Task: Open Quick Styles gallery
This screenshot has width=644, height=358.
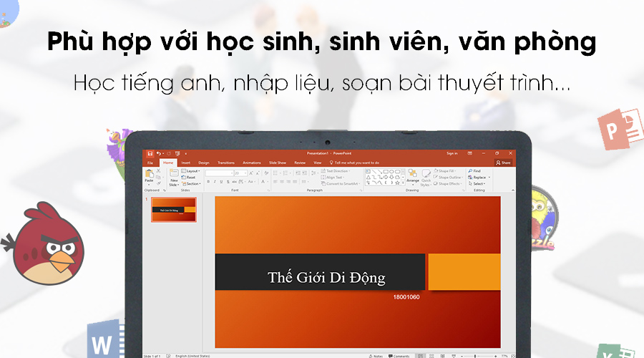Action: coord(426,178)
